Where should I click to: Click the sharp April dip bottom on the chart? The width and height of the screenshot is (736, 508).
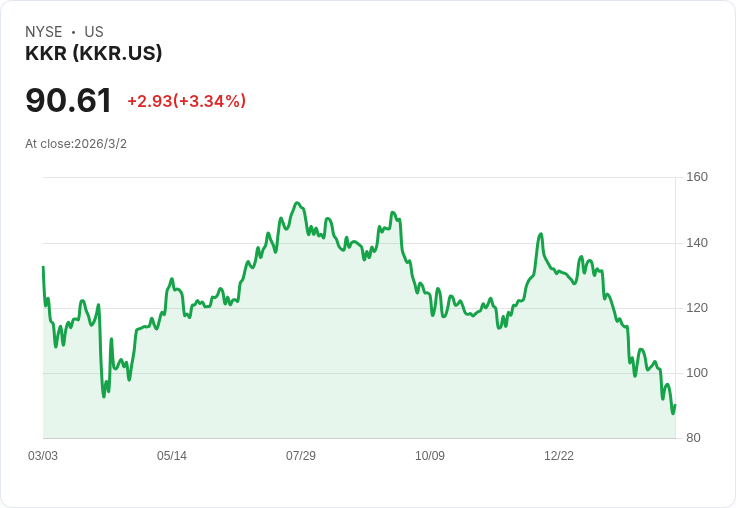coord(104,396)
